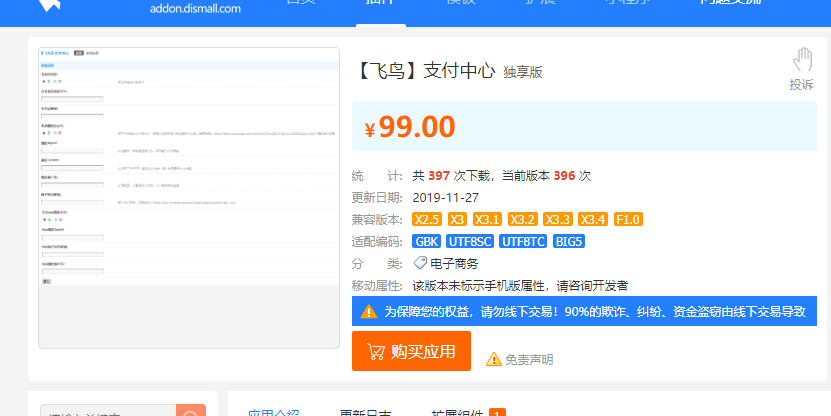Open the 电子商务 category link
The height and width of the screenshot is (416, 831).
456,264
